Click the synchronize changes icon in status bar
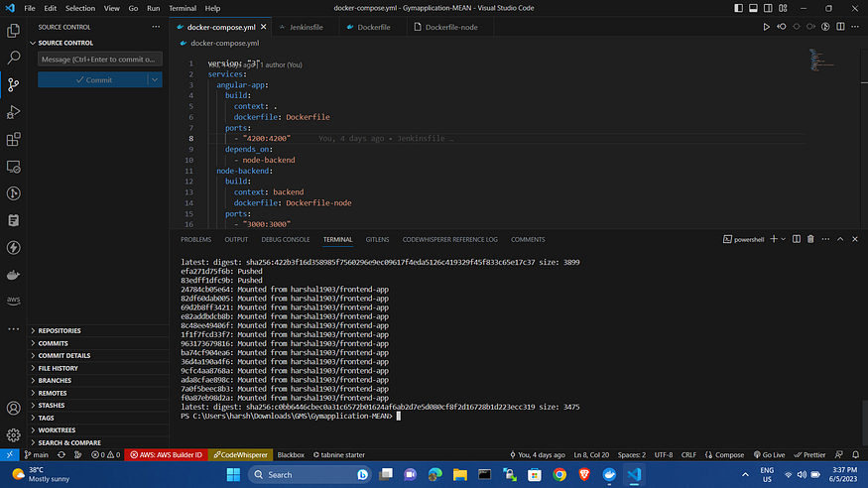 pos(62,455)
